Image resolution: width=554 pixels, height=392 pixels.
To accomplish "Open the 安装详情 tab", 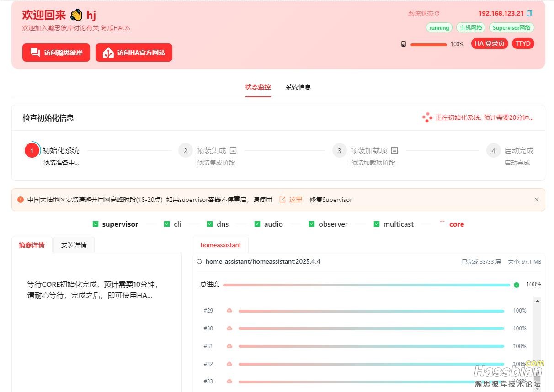I will [74, 245].
